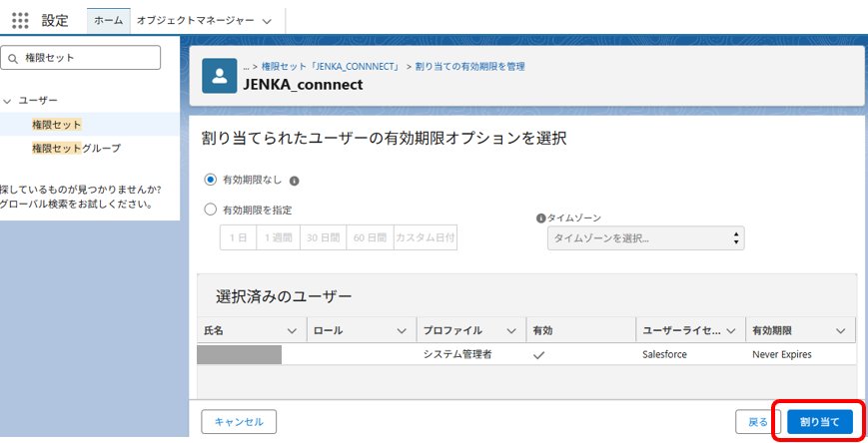This screenshot has width=868, height=443.
Task: Open the App Launcher grid icon
Action: [20, 20]
